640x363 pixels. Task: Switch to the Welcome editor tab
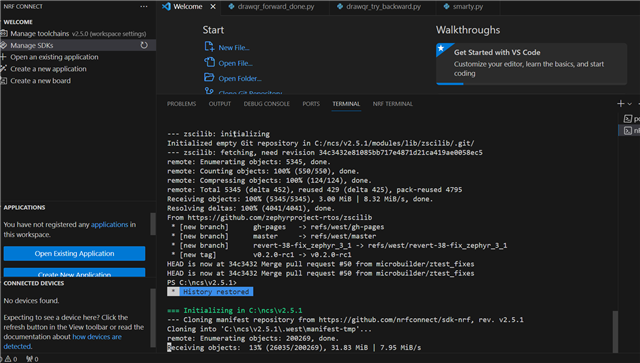coord(188,7)
